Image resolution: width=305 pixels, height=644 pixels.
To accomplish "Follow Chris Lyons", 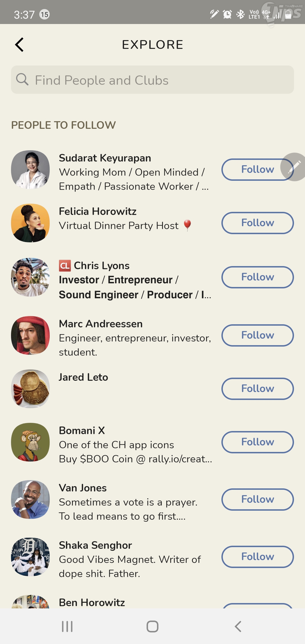I will (258, 277).
